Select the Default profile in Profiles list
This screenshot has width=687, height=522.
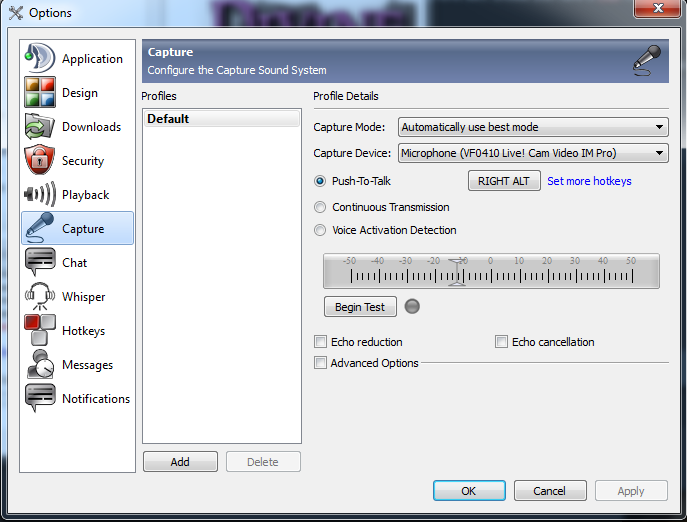click(222, 119)
